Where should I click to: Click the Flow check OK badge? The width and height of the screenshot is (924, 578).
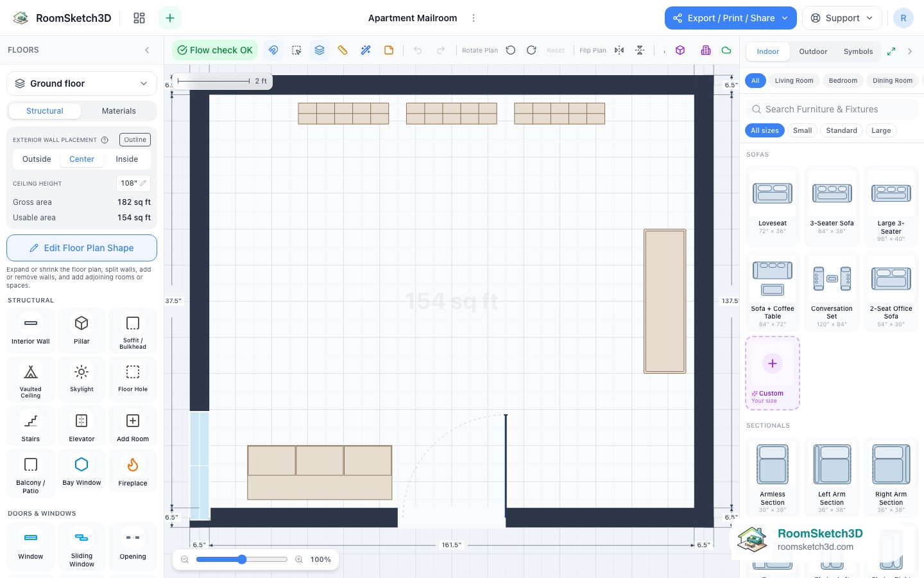[x=215, y=50]
